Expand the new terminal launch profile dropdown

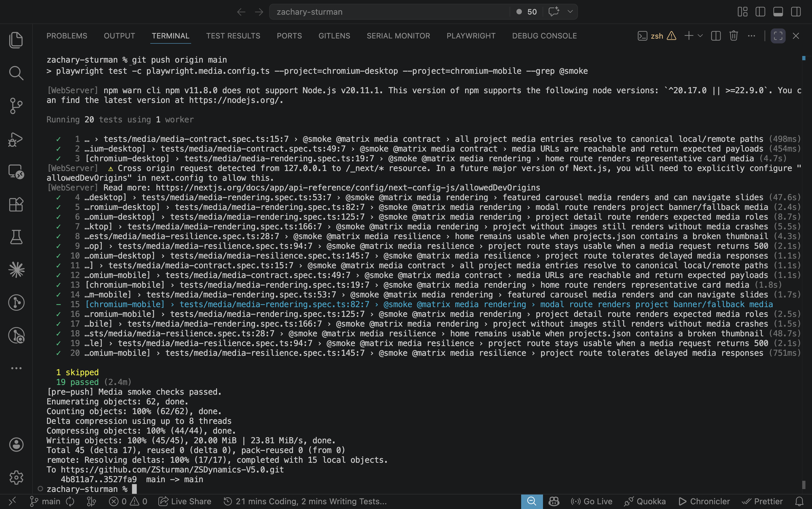[700, 36]
